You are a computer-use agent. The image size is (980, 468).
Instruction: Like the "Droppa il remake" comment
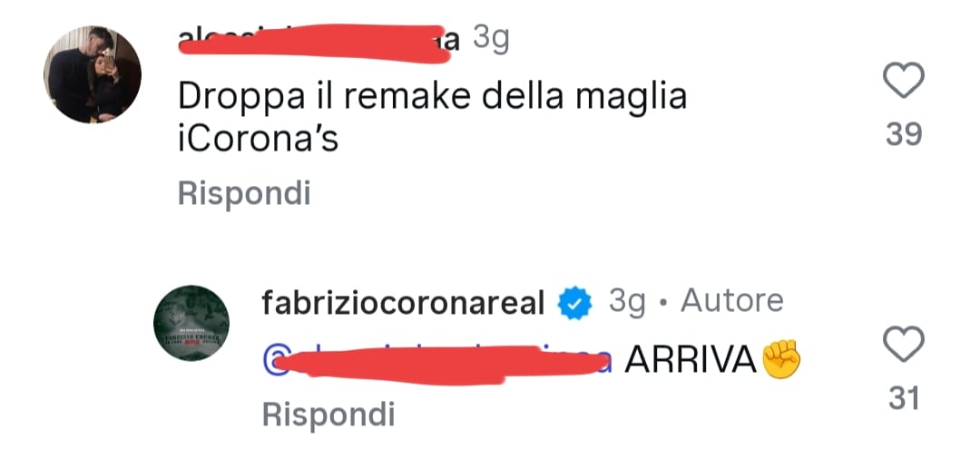click(903, 80)
